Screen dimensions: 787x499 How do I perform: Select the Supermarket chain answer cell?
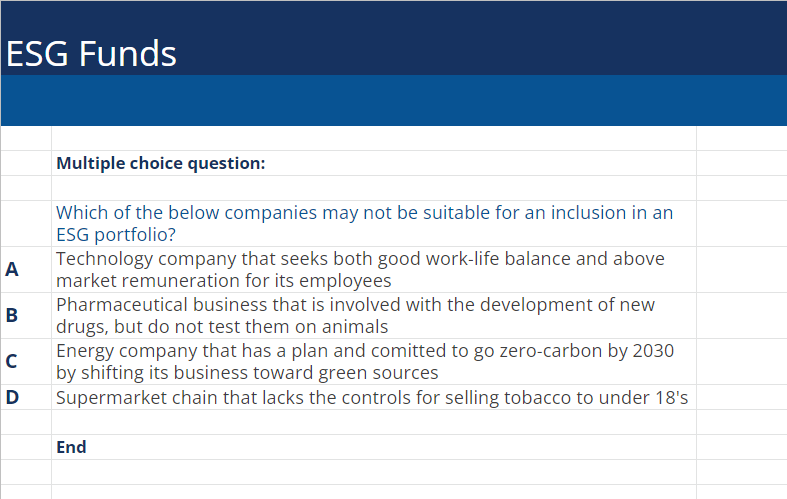pos(372,397)
